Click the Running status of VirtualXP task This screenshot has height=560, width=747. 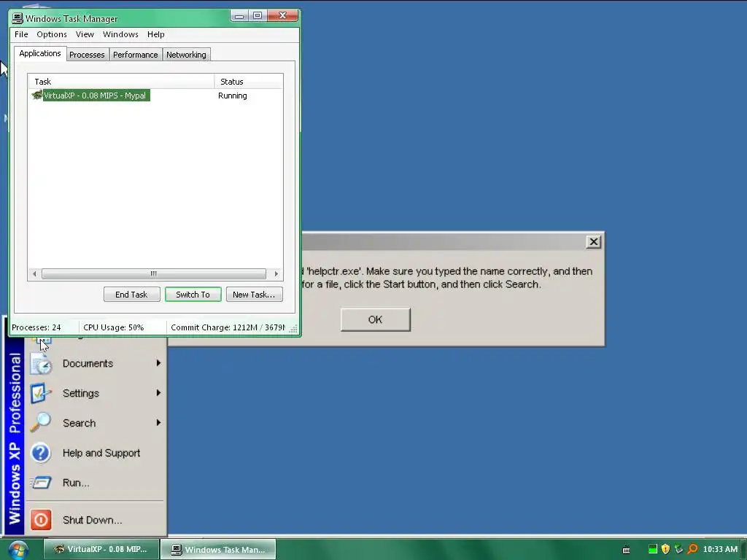pyautogui.click(x=233, y=96)
